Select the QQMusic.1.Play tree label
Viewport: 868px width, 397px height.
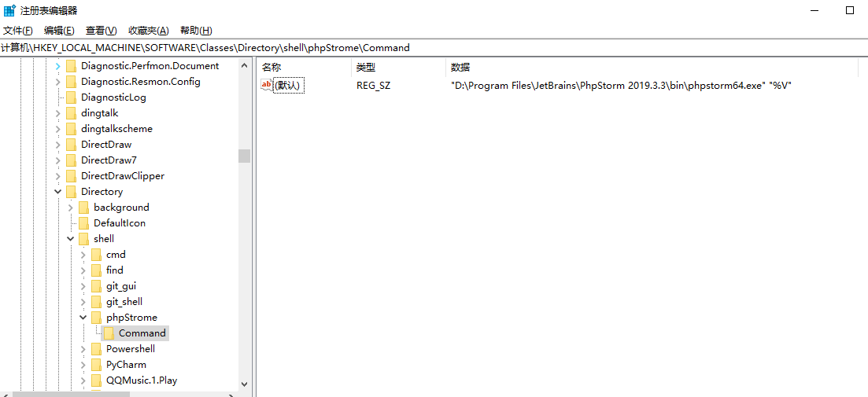point(142,380)
